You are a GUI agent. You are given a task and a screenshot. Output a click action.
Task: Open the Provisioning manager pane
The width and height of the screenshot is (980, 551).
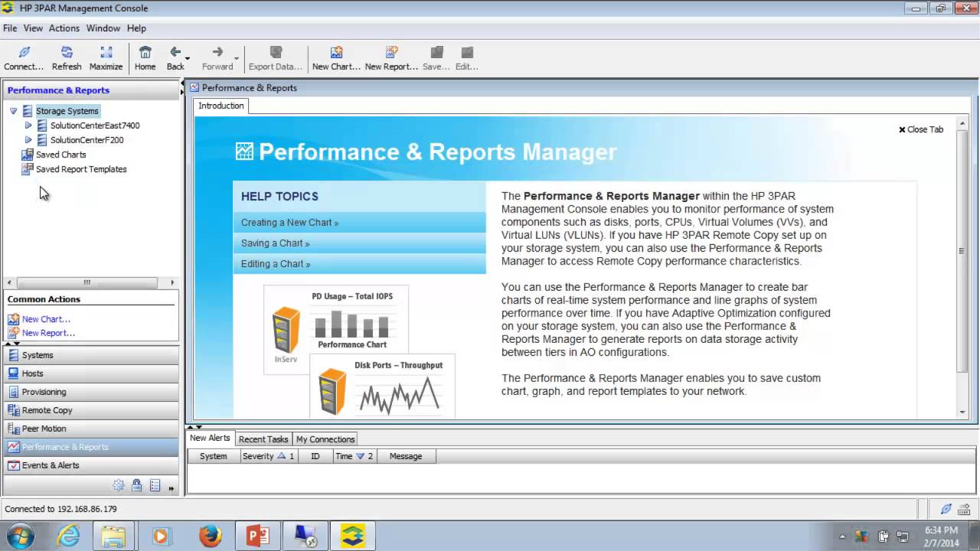(x=91, y=392)
